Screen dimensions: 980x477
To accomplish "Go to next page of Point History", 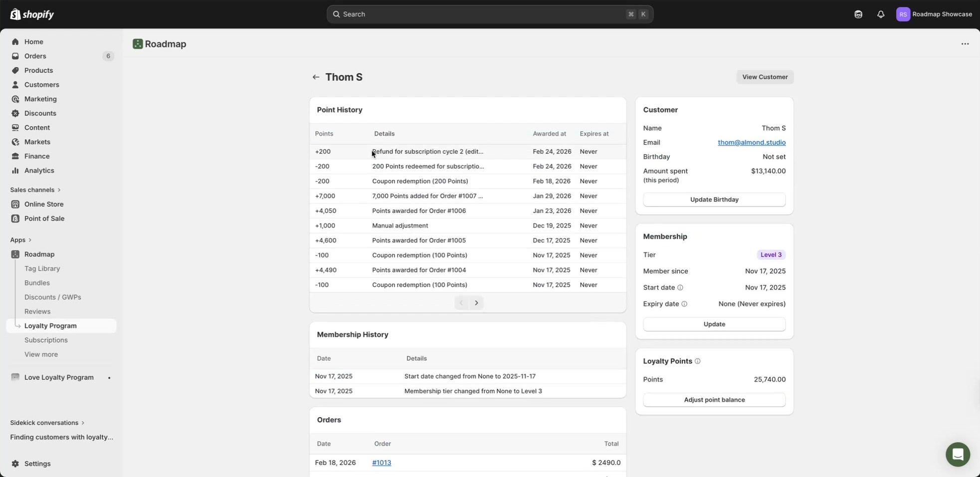I will 476,303.
